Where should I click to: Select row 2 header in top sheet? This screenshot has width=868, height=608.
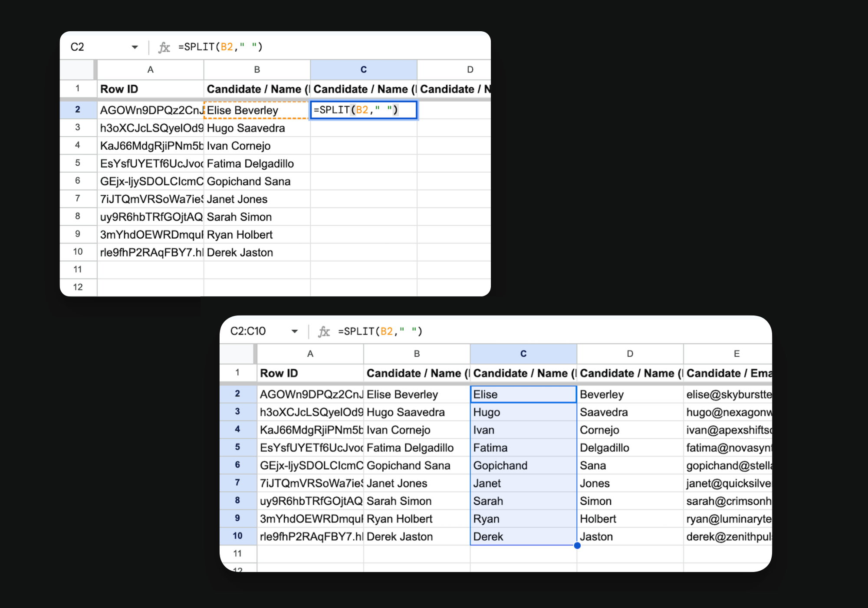click(78, 109)
